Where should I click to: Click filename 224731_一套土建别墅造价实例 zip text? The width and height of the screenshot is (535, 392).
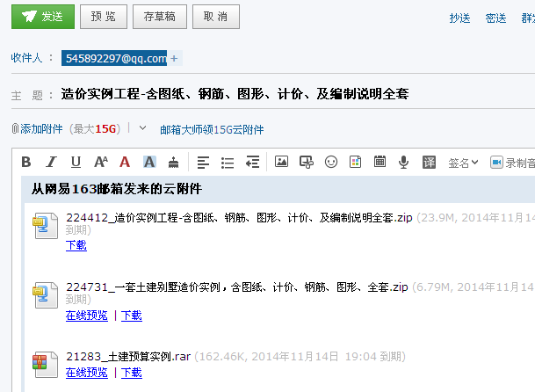[237, 287]
